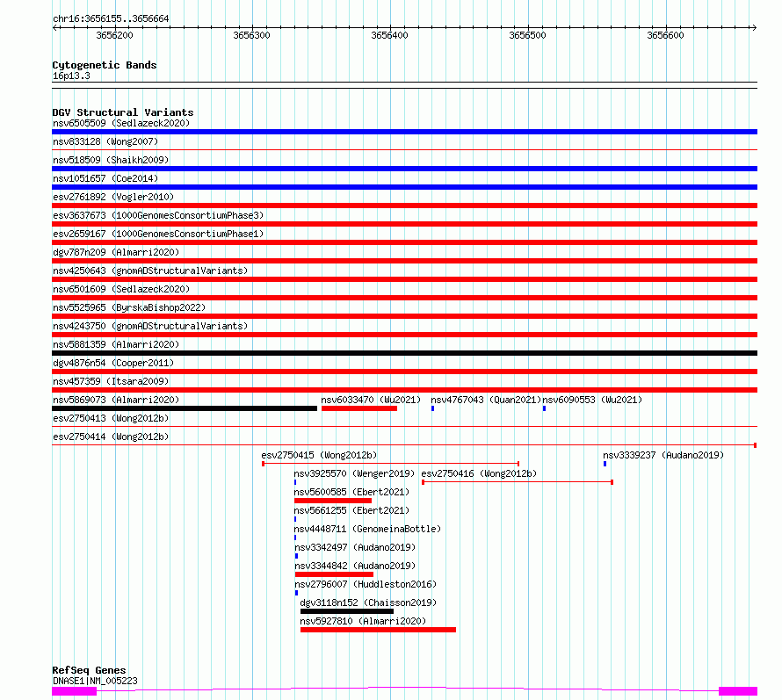The image size is (782, 700).
Task: Click the small blue marker for nsv4767043
Action: pos(433,408)
